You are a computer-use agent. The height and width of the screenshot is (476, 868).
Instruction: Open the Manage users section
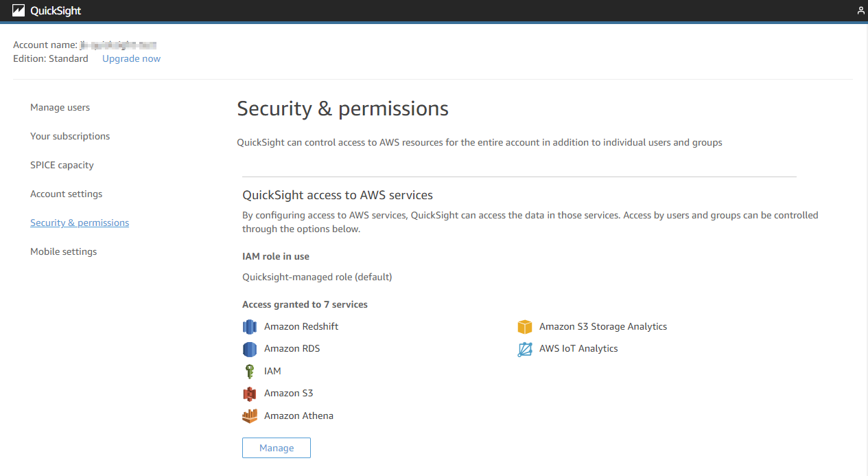coord(60,107)
